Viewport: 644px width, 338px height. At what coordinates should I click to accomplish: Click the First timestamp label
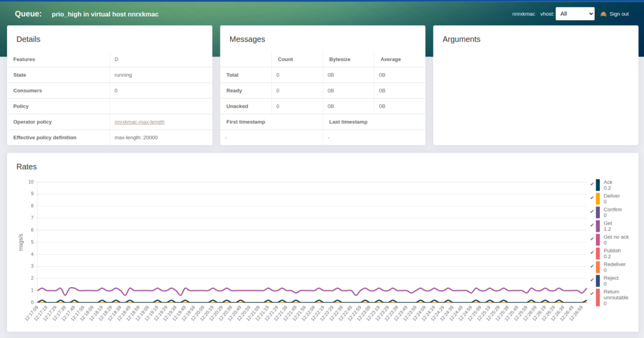246,121
